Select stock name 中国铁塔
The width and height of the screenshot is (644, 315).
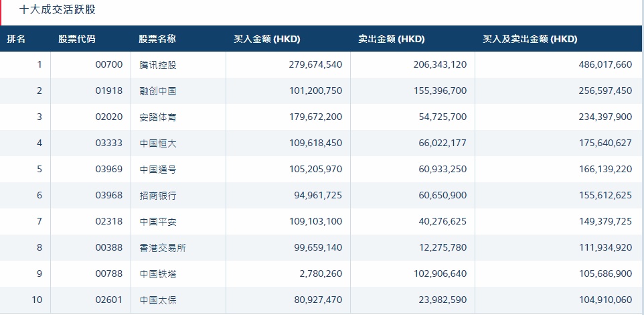(158, 274)
